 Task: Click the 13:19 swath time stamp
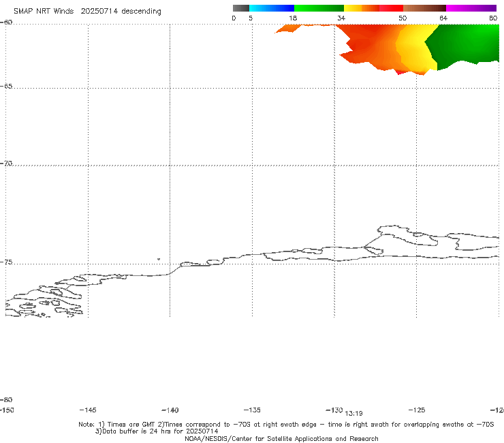pos(353,414)
